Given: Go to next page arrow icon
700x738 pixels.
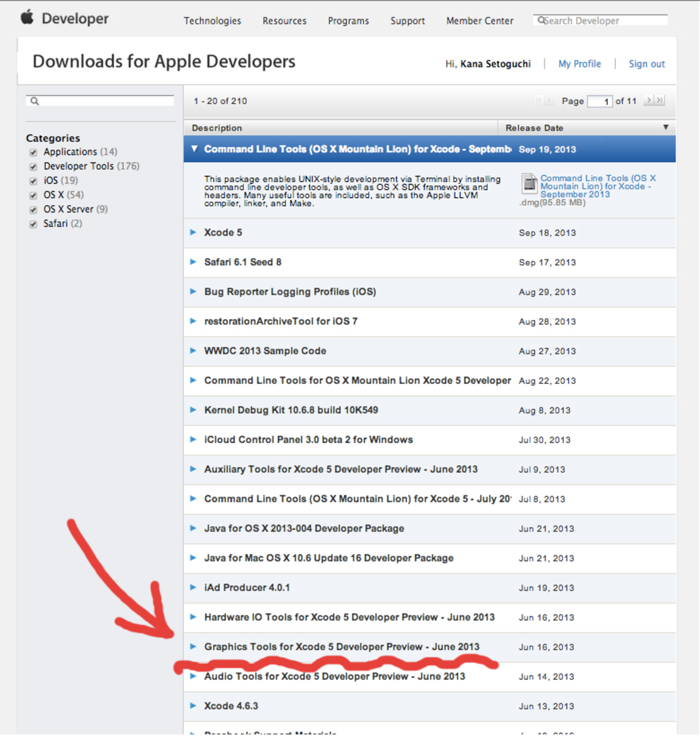Looking at the screenshot, I should tap(649, 100).
